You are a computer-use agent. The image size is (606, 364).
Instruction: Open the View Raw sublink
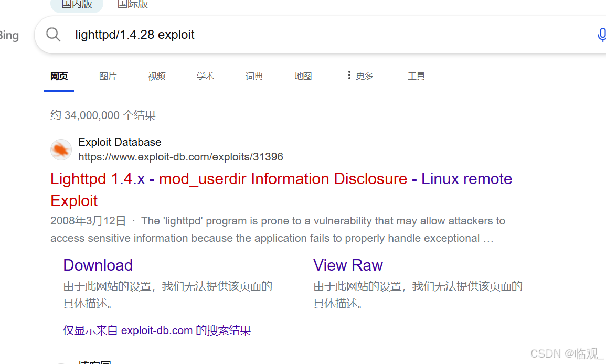348,265
